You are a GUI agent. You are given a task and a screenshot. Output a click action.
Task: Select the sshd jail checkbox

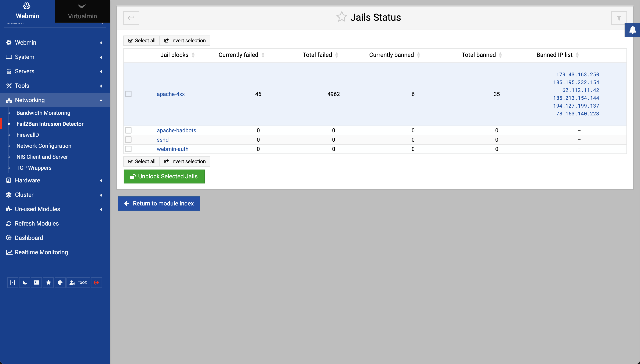(128, 140)
